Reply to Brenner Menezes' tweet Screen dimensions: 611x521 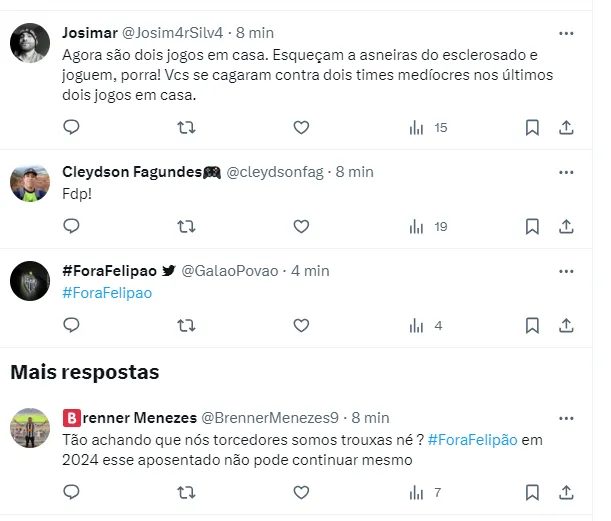click(71, 492)
